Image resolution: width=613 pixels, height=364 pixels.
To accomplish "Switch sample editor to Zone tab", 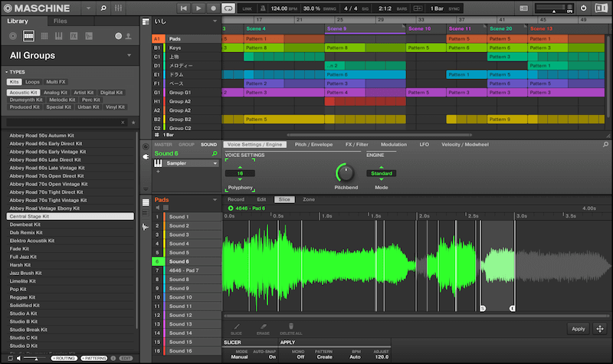I will tap(309, 199).
